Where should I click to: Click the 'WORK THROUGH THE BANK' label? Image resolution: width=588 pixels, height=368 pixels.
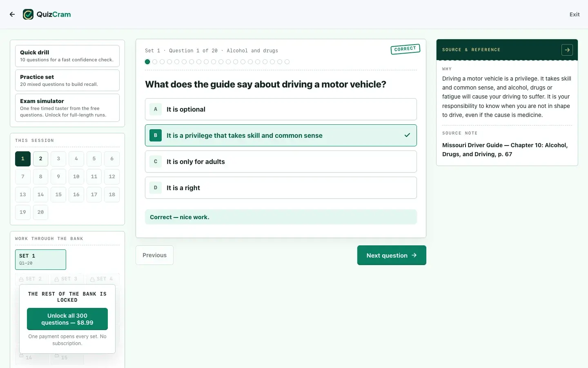pos(49,239)
